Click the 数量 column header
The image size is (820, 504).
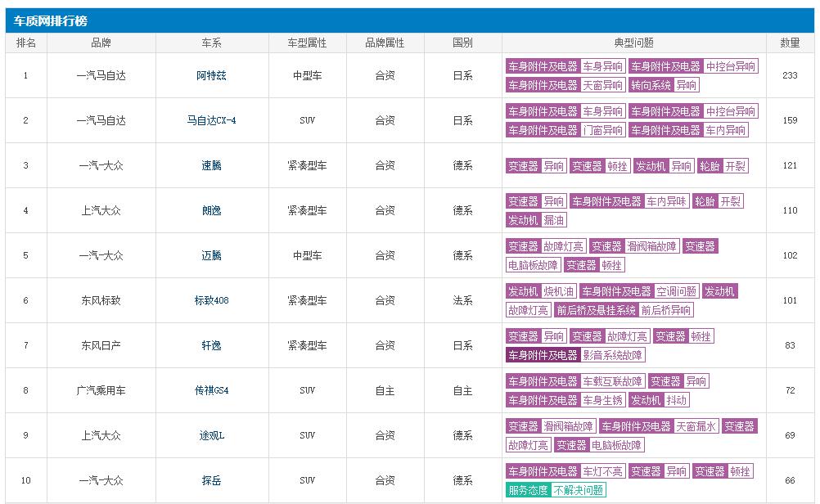pos(790,43)
